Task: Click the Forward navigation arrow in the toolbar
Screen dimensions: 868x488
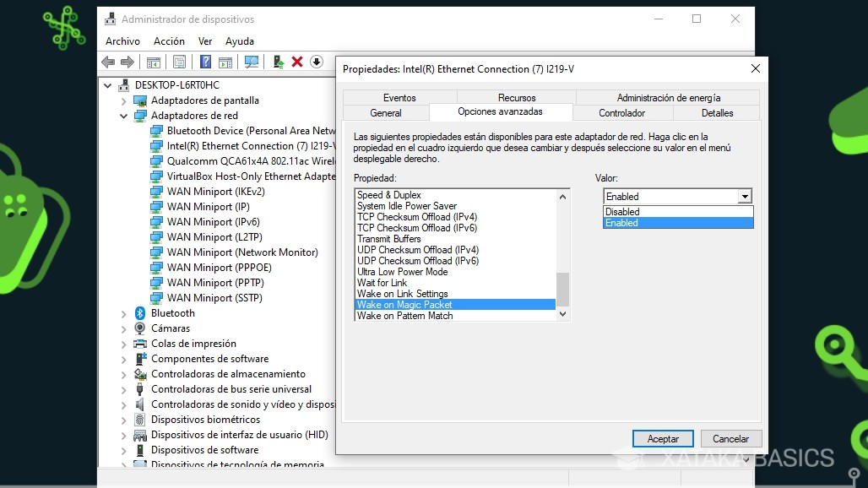Action: coord(127,61)
